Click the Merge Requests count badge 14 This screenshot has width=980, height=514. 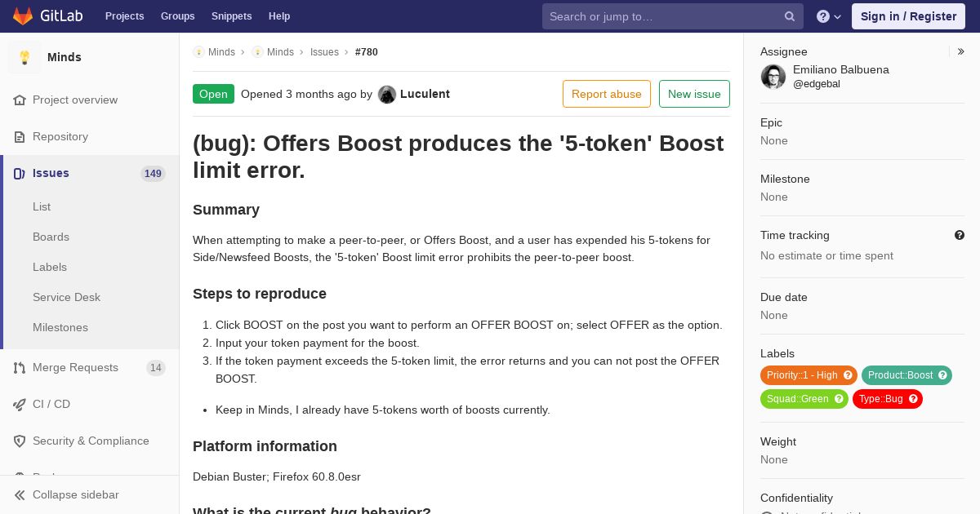click(156, 368)
